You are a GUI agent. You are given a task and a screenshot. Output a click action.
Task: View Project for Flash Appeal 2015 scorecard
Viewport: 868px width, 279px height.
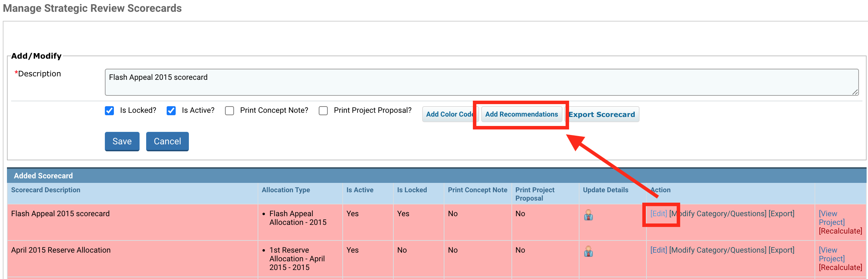832,218
